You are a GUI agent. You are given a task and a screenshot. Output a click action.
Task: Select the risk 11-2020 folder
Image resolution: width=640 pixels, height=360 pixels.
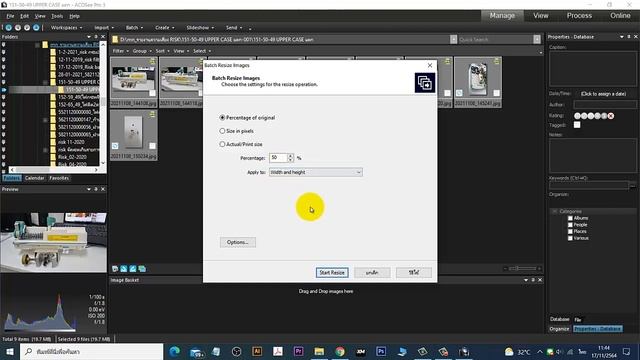71,142
